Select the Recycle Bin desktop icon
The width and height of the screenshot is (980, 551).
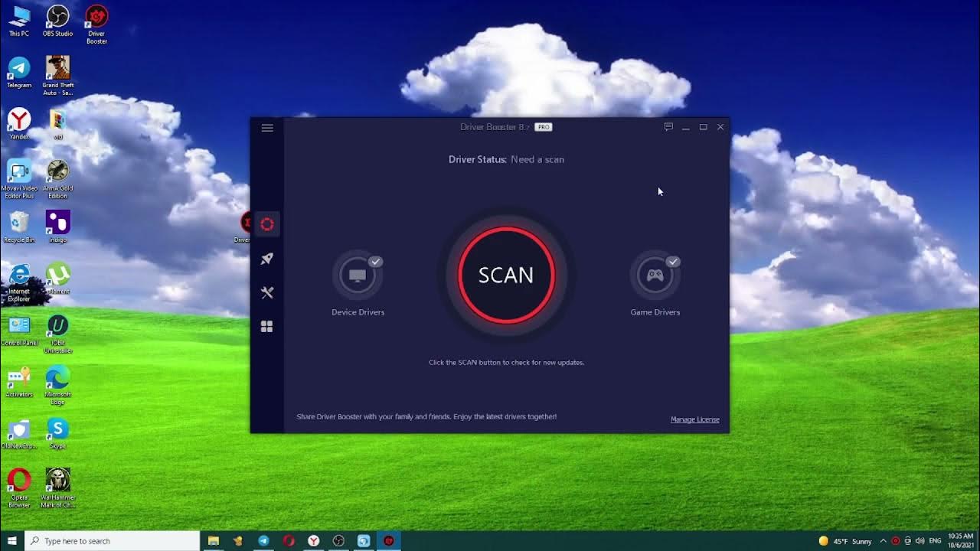click(19, 227)
